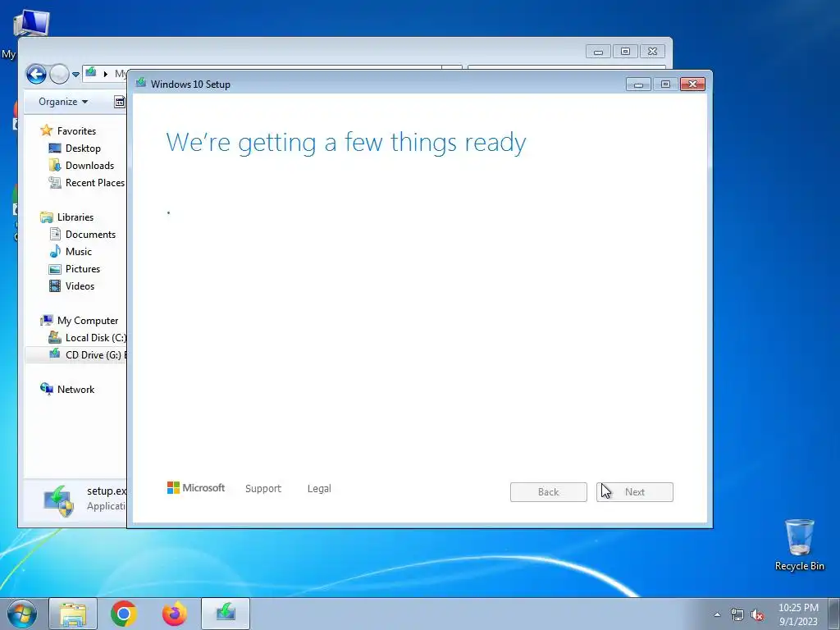Screen dimensions: 840x630
Task: Click the Back button in Windows 10 Setup
Action: [549, 492]
